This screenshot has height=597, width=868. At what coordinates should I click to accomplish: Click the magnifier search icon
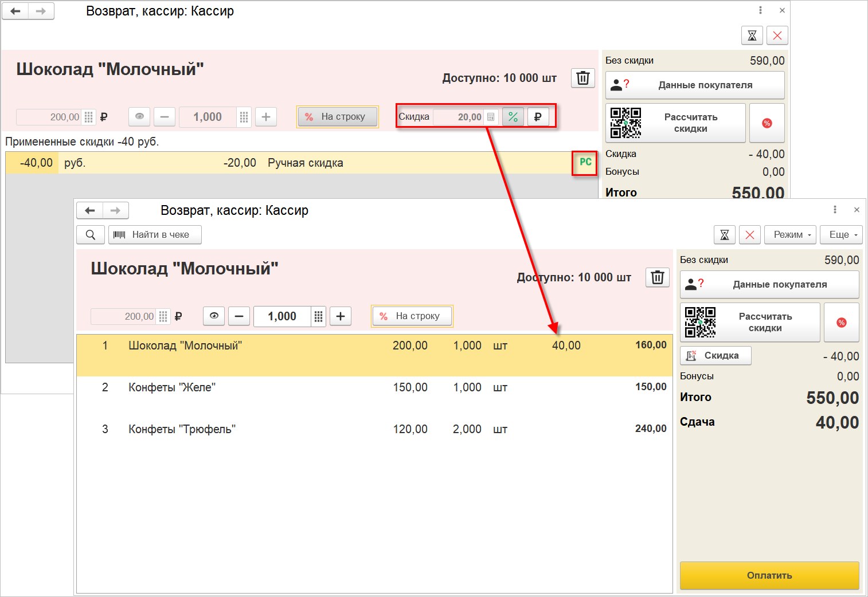(91, 235)
